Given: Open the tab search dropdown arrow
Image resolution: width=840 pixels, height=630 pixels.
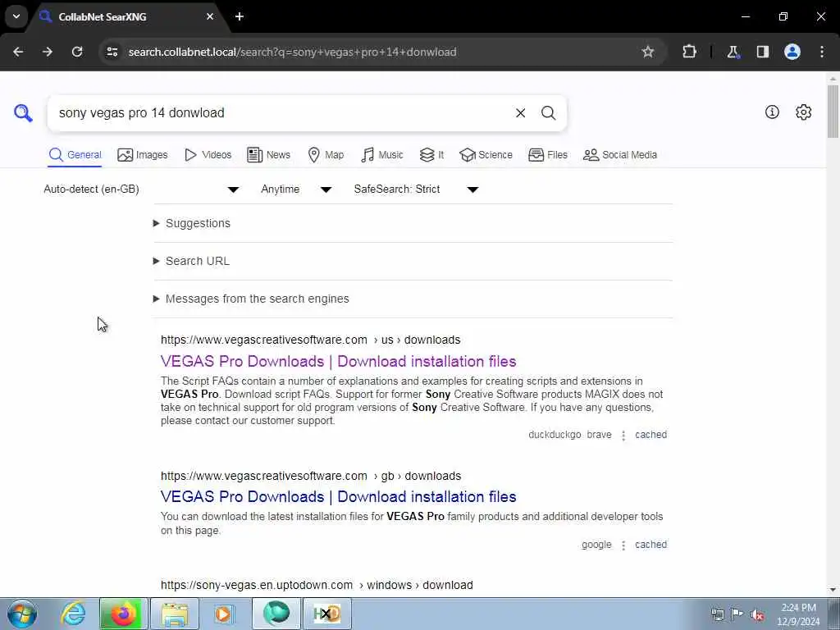Looking at the screenshot, I should pyautogui.click(x=16, y=16).
